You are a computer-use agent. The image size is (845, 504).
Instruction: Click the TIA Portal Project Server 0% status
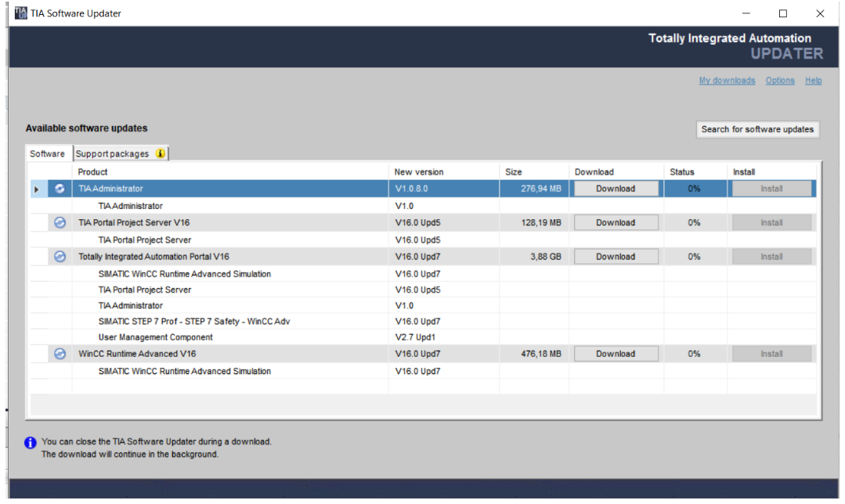[695, 222]
